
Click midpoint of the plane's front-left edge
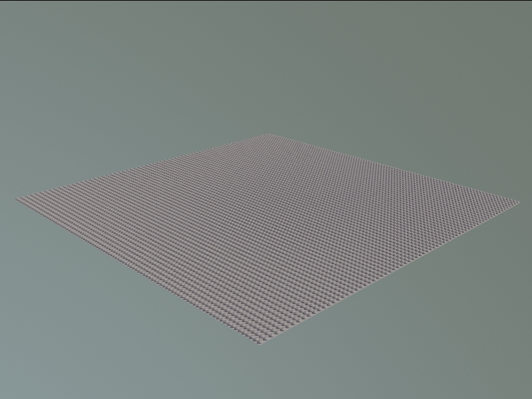[x=139, y=272]
